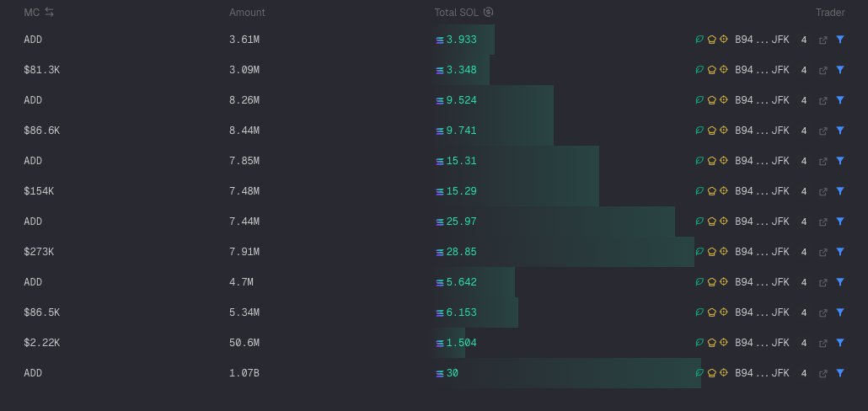Click the Total SOL currency switch icon

[488, 12]
